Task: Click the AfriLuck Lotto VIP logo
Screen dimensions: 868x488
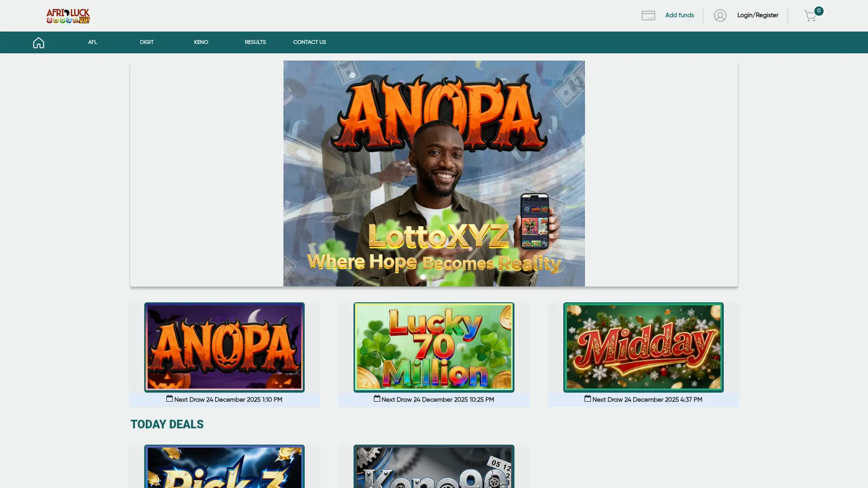Action: (68, 15)
